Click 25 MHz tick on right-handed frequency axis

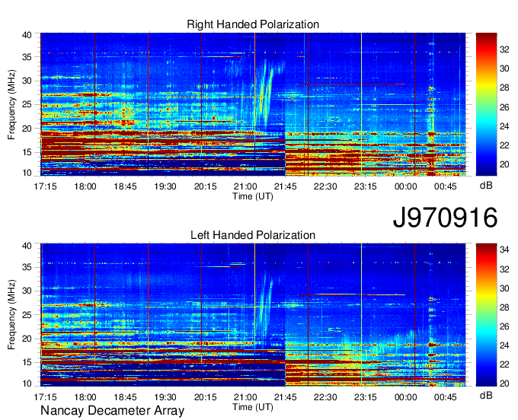click(x=27, y=104)
